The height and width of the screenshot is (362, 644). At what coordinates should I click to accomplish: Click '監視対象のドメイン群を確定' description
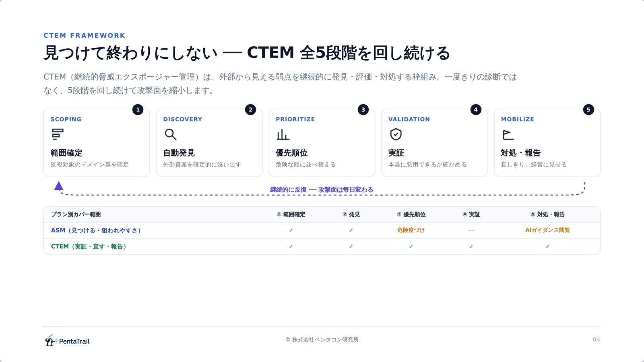pyautogui.click(x=90, y=165)
